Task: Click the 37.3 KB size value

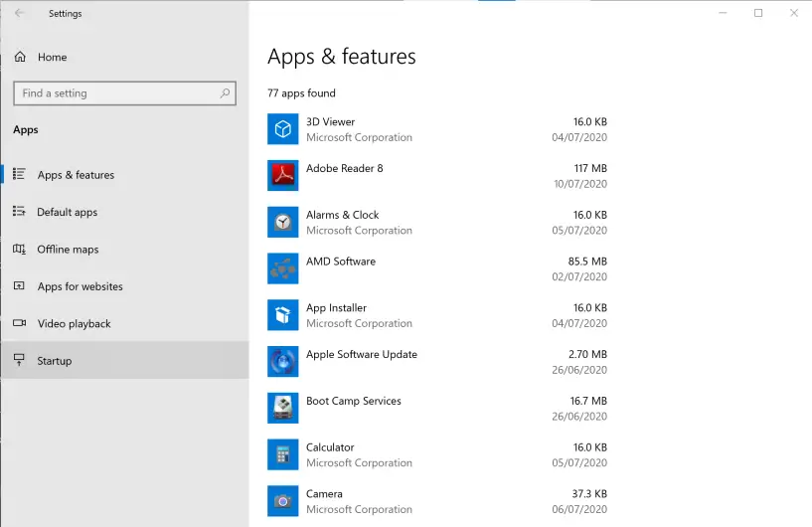Action: [589, 494]
